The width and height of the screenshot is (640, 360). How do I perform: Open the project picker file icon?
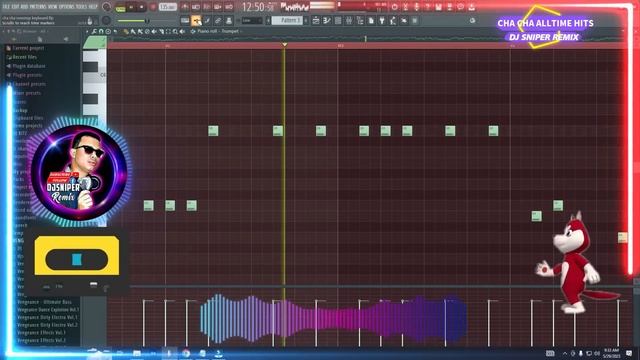point(371,20)
